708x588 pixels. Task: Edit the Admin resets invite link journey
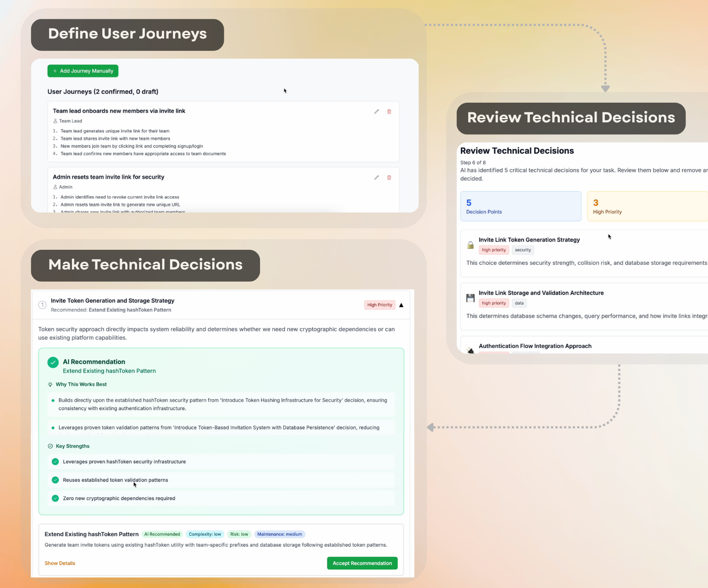pyautogui.click(x=376, y=177)
